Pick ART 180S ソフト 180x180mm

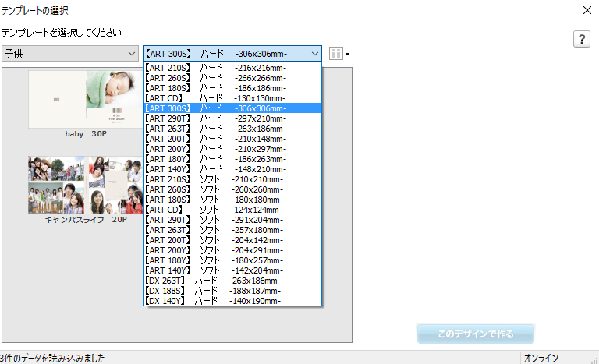coord(232,200)
